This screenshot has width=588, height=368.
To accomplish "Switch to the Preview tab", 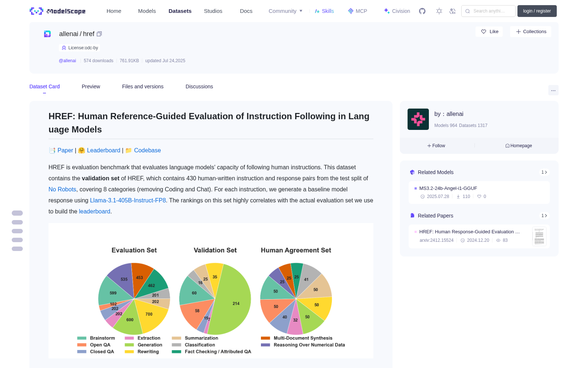I will pos(91,86).
